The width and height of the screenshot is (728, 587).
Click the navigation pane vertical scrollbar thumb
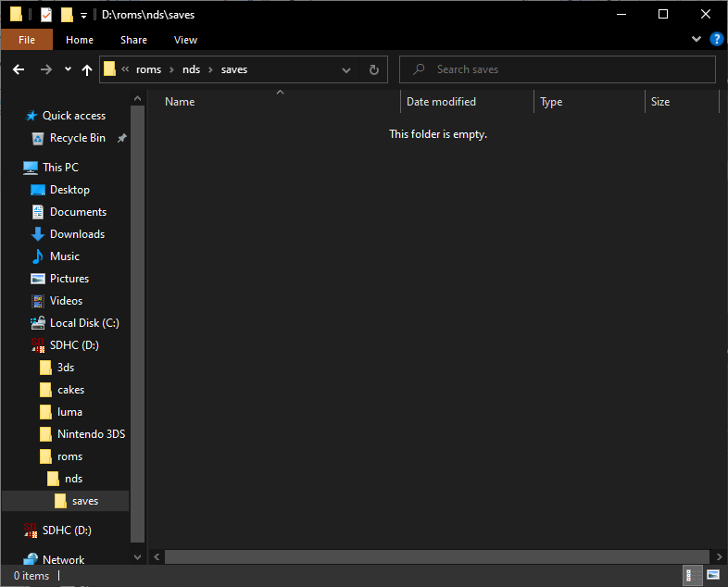137,324
